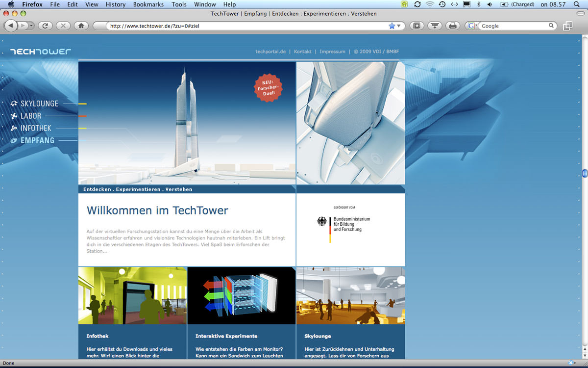Open the File menu
Screen dimensions: 588x368
(x=55, y=4)
